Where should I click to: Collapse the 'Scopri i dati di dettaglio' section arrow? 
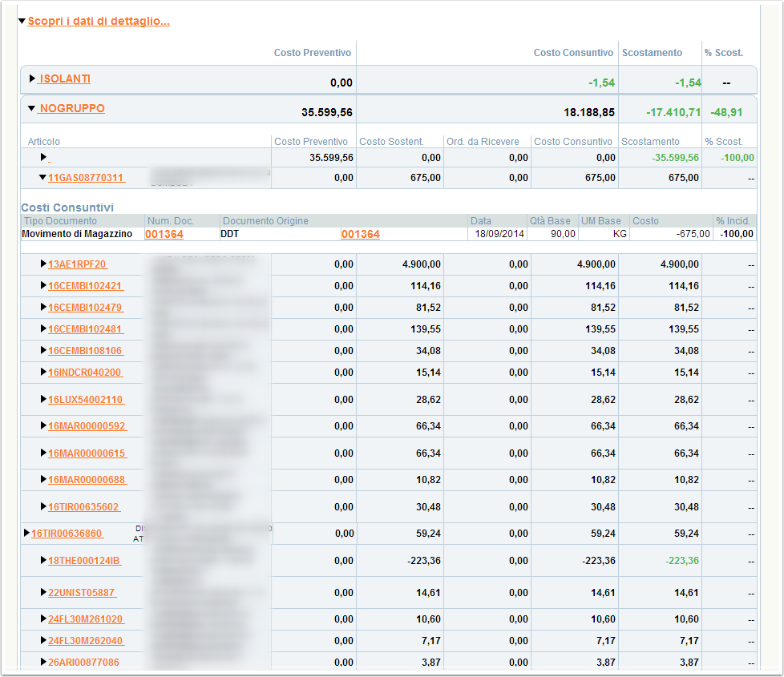[22, 22]
